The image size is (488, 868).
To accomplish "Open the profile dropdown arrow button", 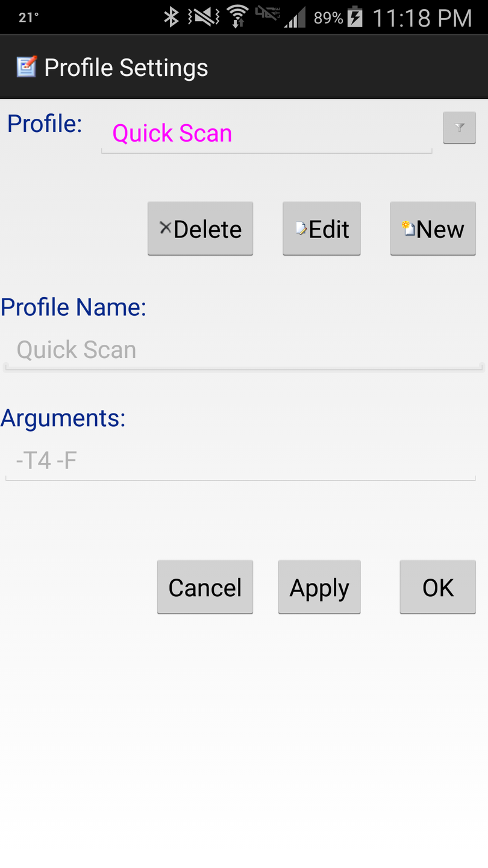I will point(459,128).
